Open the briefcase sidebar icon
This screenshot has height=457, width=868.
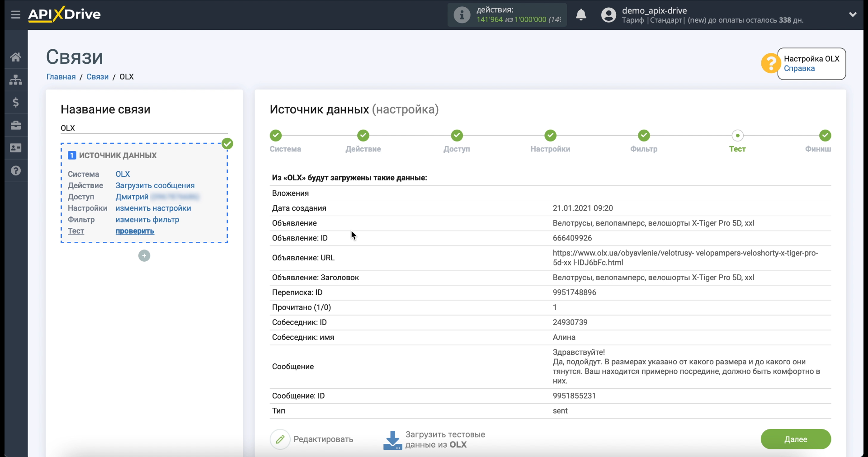click(x=16, y=125)
